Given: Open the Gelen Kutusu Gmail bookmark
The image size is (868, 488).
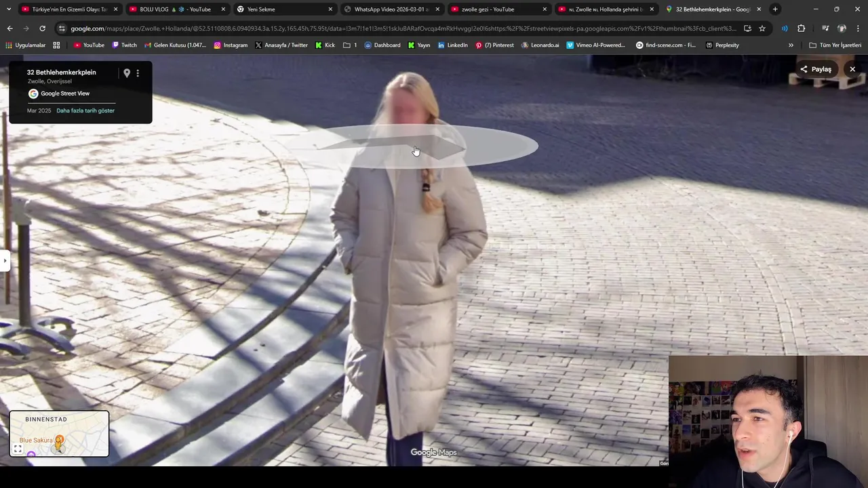Looking at the screenshot, I should coord(174,45).
